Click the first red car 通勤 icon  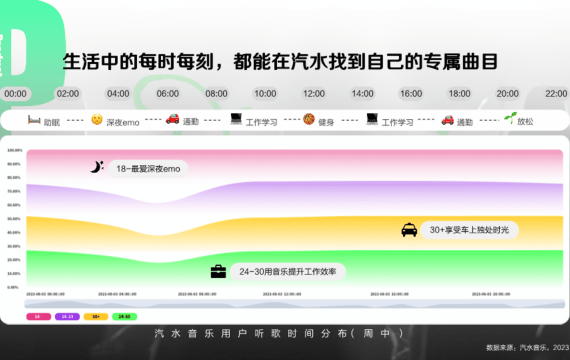click(172, 119)
